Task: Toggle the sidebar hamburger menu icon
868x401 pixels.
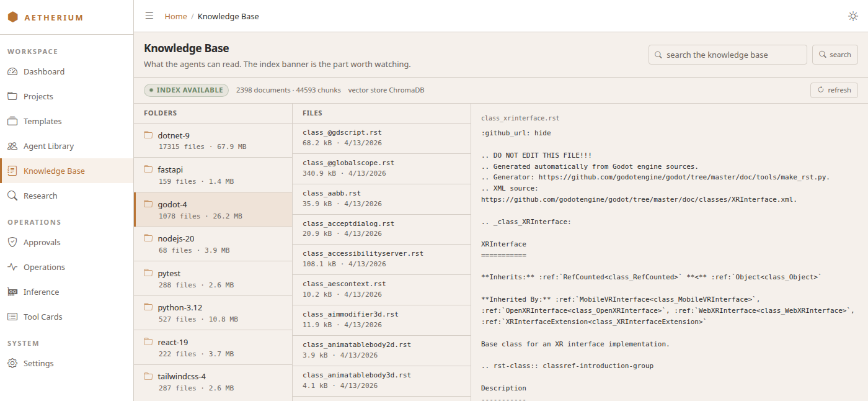Action: point(149,16)
